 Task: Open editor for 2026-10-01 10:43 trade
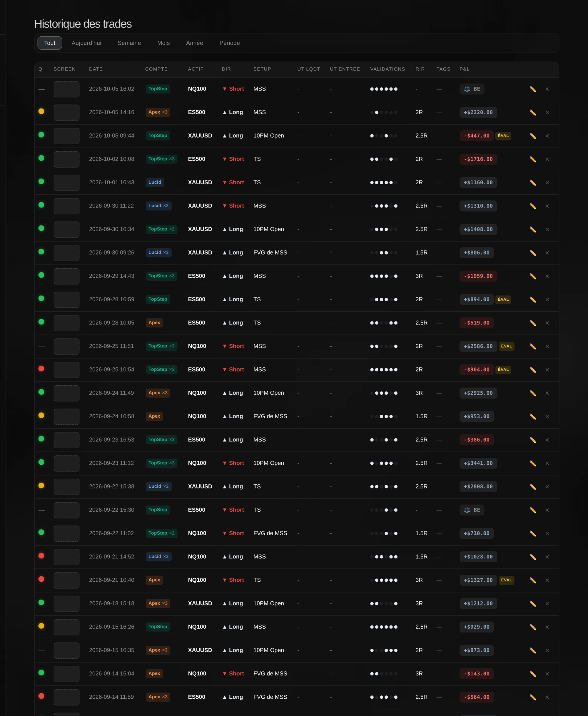coord(532,183)
